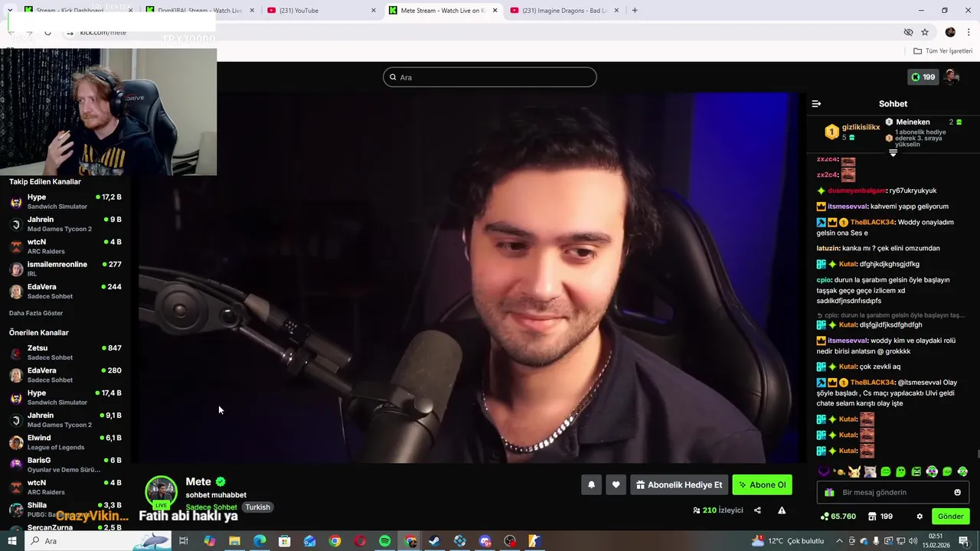Open the Chrome profile avatar in toolbar
This screenshot has width=980, height=551.
point(950,32)
